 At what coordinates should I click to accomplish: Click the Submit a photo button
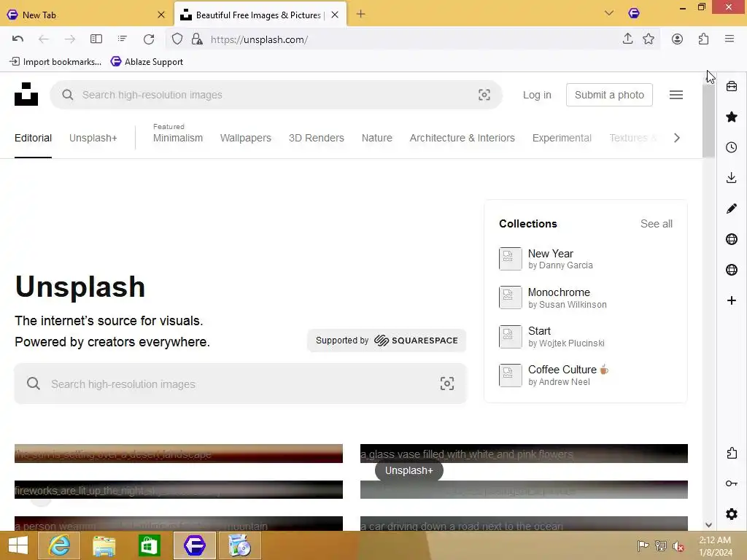[609, 95]
